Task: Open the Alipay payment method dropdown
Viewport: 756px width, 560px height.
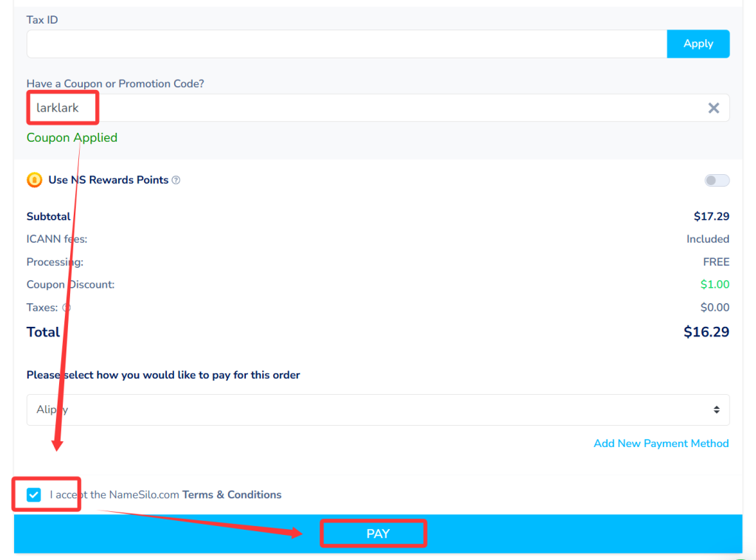Action: click(x=377, y=409)
